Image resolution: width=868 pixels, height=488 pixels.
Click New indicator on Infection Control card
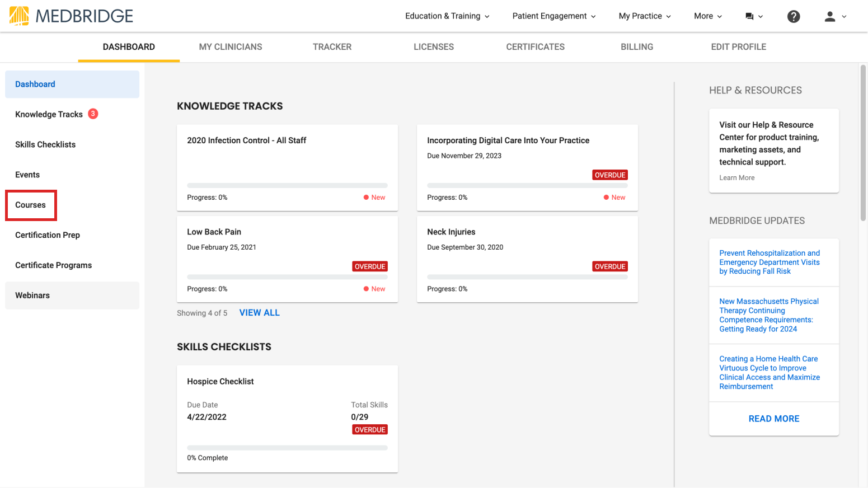click(x=374, y=198)
